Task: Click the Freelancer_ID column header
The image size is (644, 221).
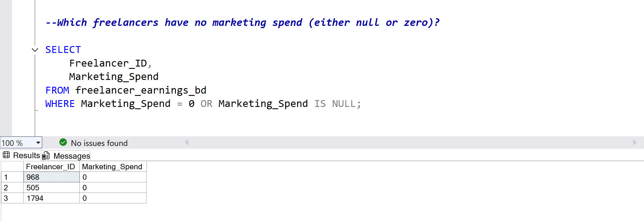Action: pyautogui.click(x=51, y=167)
